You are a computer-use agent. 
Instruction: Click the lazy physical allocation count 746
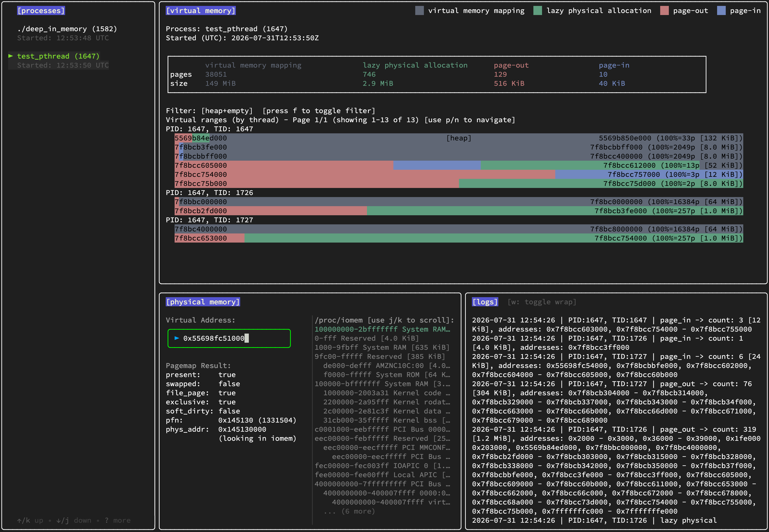[x=369, y=74]
